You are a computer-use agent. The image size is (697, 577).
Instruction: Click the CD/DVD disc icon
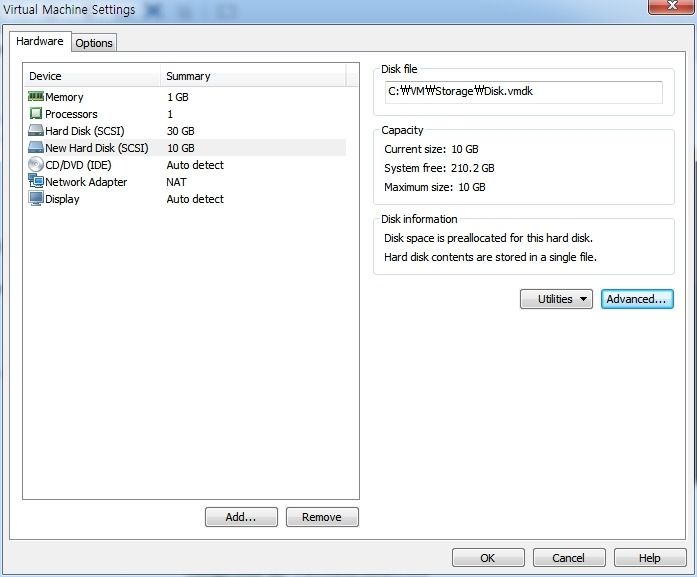36,164
